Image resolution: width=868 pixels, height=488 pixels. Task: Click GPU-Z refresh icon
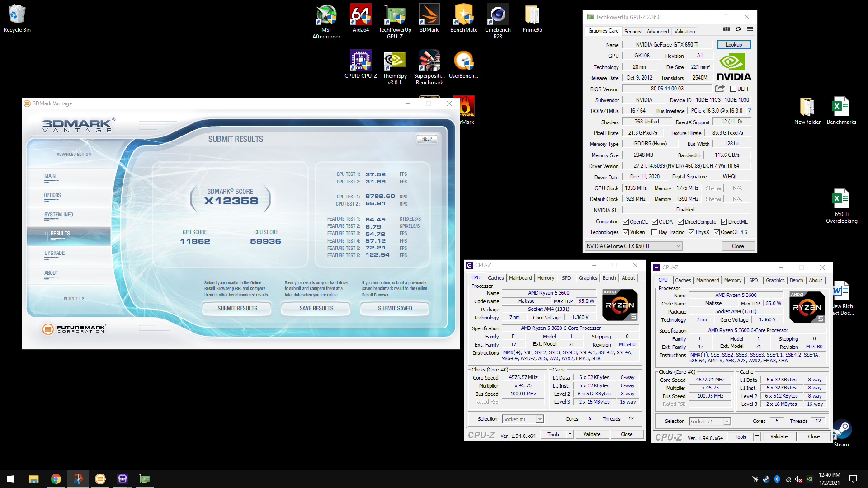point(738,29)
